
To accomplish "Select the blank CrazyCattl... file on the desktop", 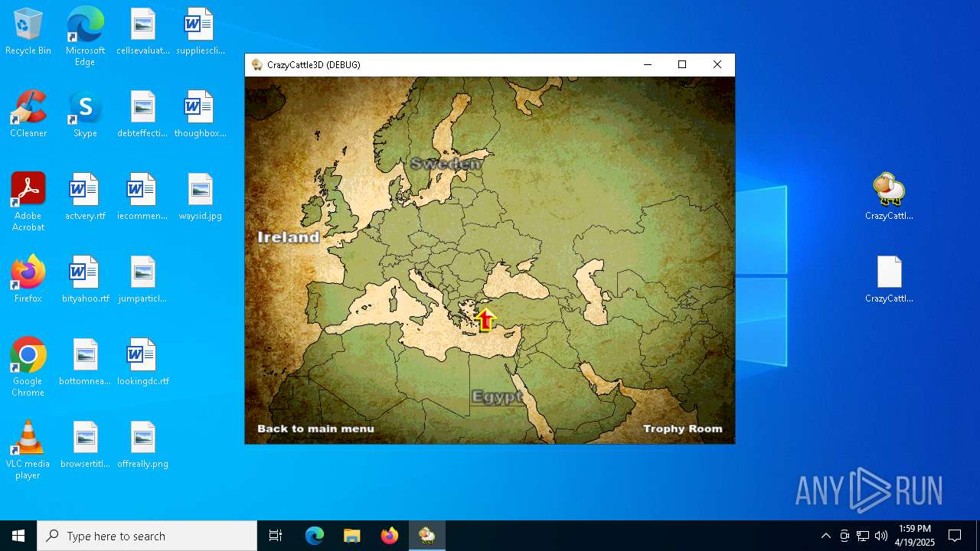I will click(889, 279).
